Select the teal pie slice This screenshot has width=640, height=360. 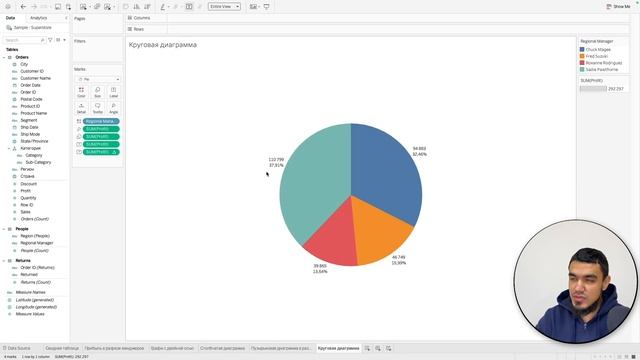pos(316,184)
